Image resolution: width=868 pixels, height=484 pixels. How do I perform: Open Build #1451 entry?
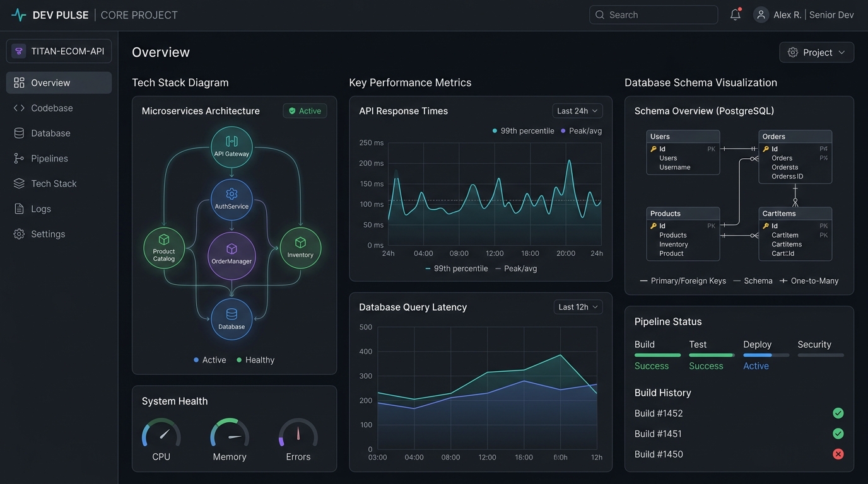(x=739, y=434)
